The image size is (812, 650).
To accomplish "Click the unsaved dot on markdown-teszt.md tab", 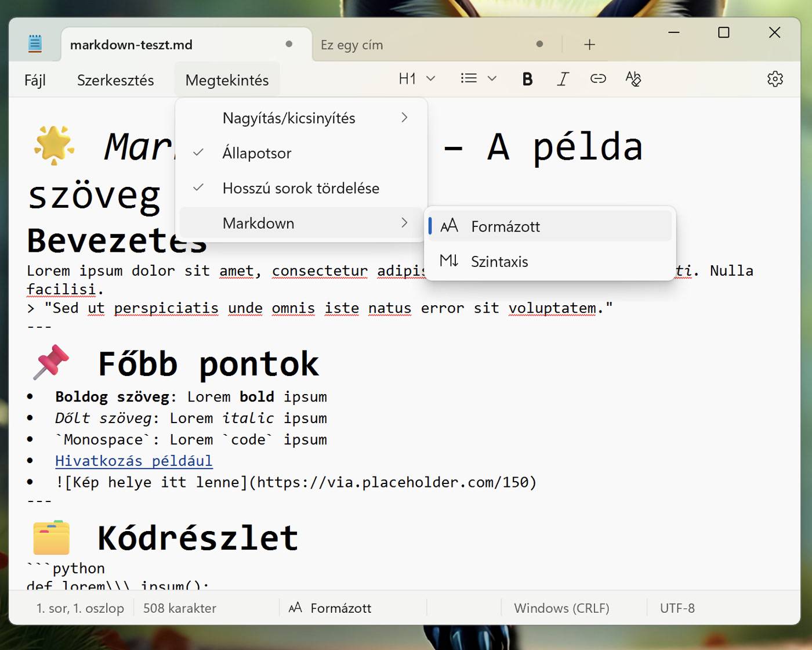I will [289, 44].
